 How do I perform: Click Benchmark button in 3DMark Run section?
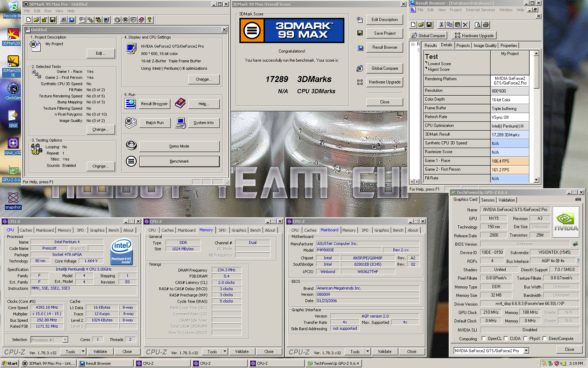[x=179, y=161]
